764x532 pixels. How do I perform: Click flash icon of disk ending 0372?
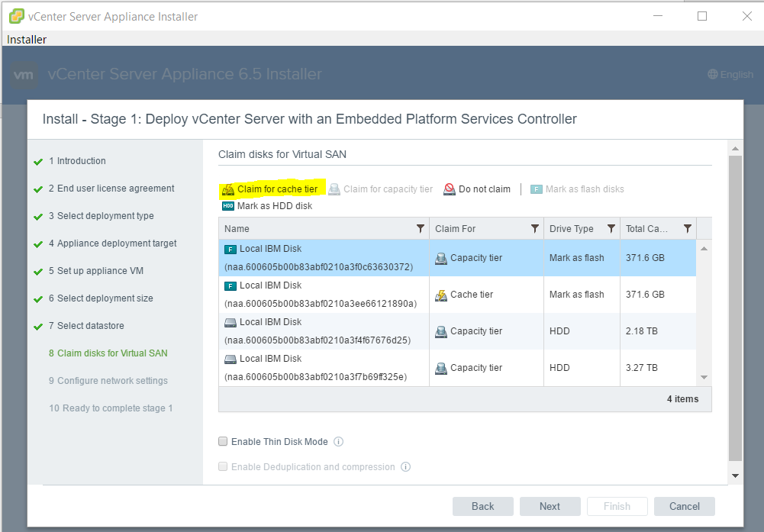[230, 249]
